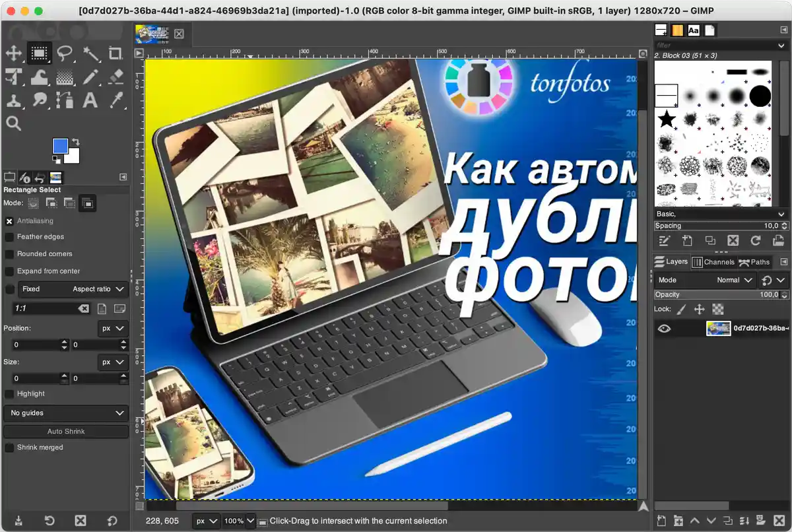
Task: Switch to the Channels tab
Action: [715, 261]
